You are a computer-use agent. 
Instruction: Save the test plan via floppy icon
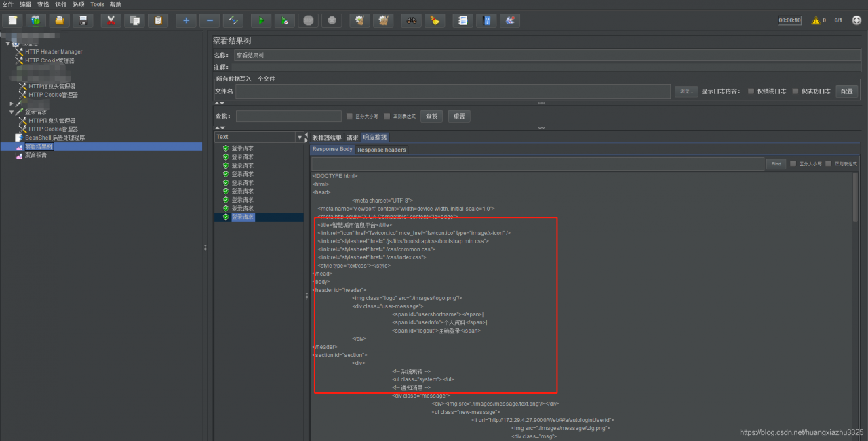pyautogui.click(x=83, y=20)
